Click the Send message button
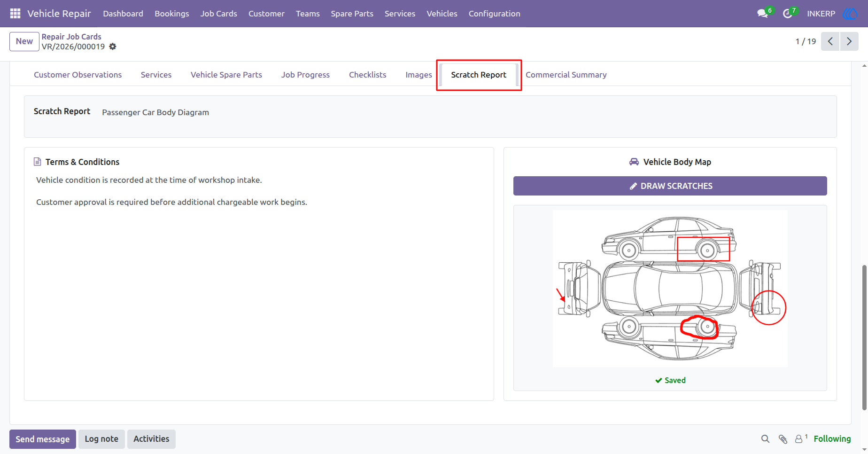The width and height of the screenshot is (868, 454). [43, 439]
